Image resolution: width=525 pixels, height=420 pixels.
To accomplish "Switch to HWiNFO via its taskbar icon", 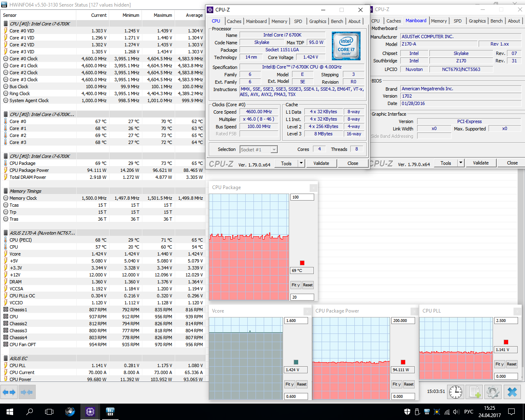I will click(110, 411).
